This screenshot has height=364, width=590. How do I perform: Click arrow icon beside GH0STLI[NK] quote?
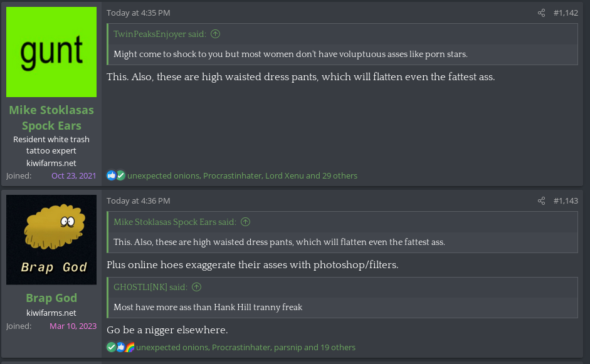click(x=197, y=287)
